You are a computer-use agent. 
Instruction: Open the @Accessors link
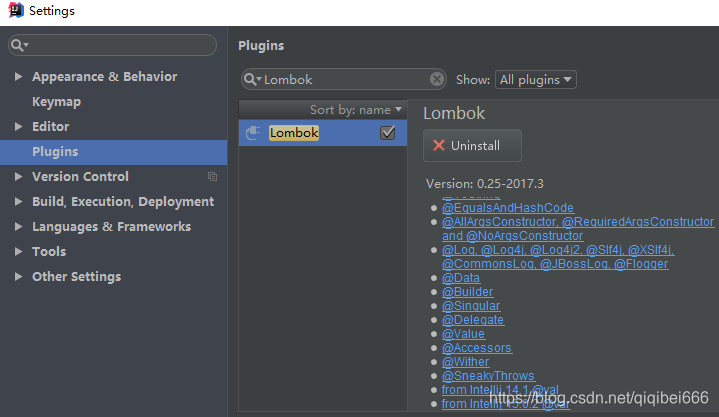(x=477, y=348)
